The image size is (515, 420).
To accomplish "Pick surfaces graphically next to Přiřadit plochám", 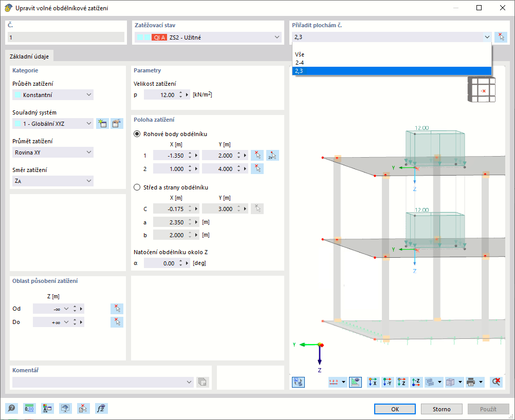I will pos(501,37).
